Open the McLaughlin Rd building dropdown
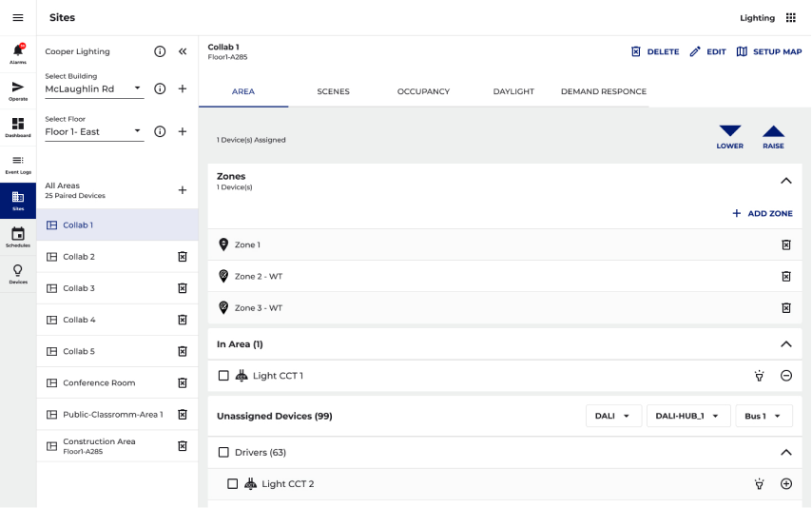This screenshot has height=508, width=812. 94,88
